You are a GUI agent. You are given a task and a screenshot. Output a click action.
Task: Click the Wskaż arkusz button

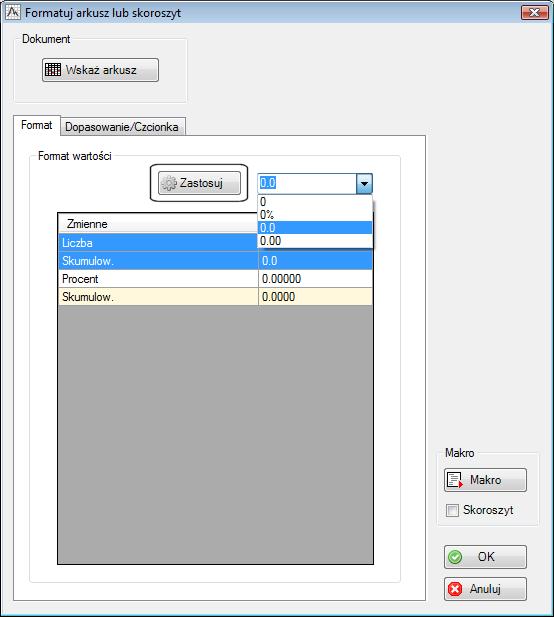coord(100,70)
